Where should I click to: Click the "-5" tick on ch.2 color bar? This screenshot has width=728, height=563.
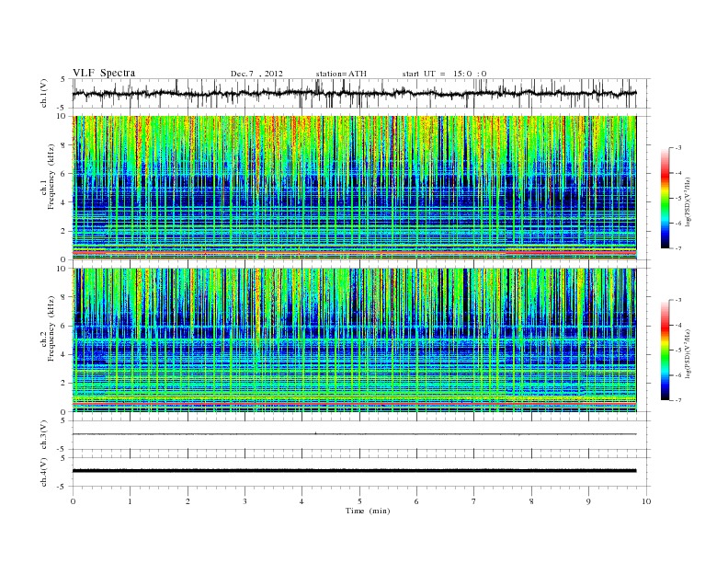coord(678,350)
